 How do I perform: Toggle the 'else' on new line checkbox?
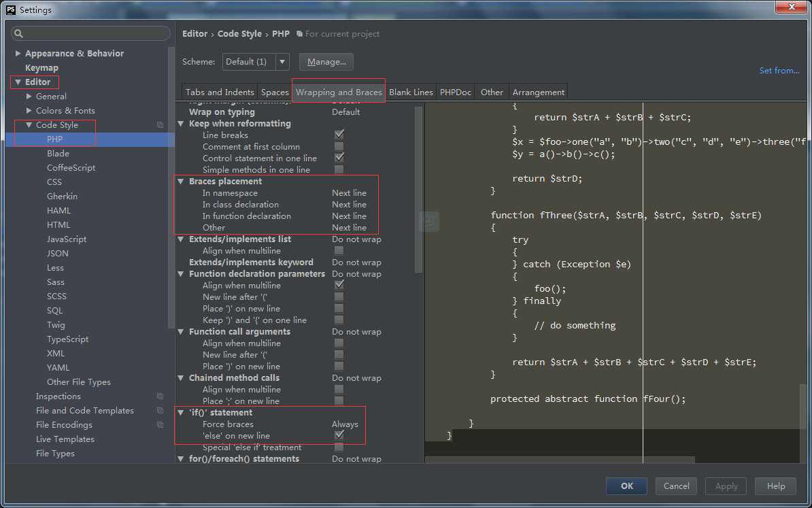[x=339, y=435]
